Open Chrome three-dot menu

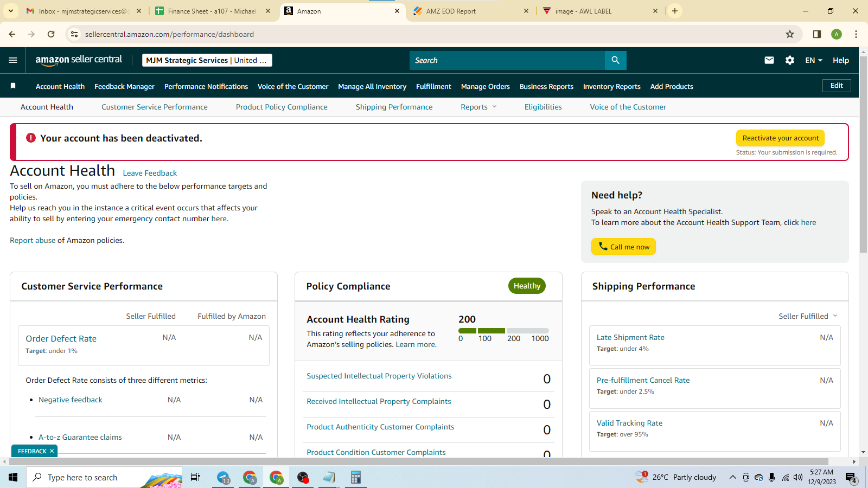[x=856, y=34]
